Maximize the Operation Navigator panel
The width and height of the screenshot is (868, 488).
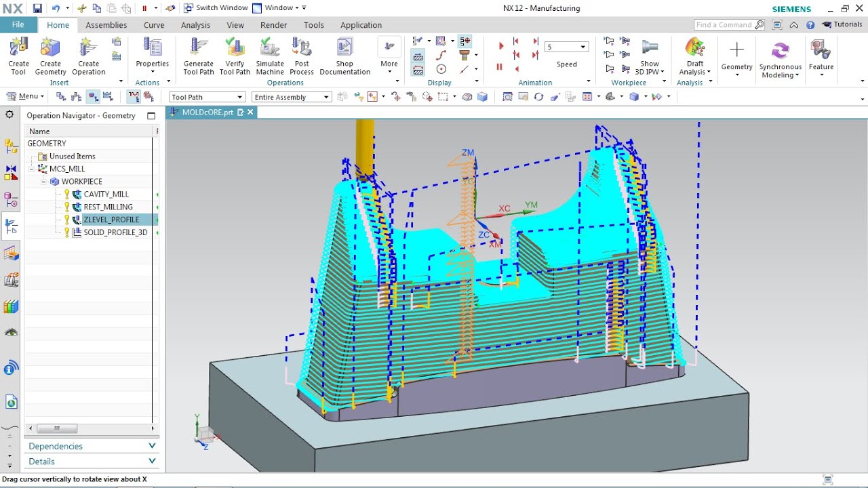(x=151, y=116)
